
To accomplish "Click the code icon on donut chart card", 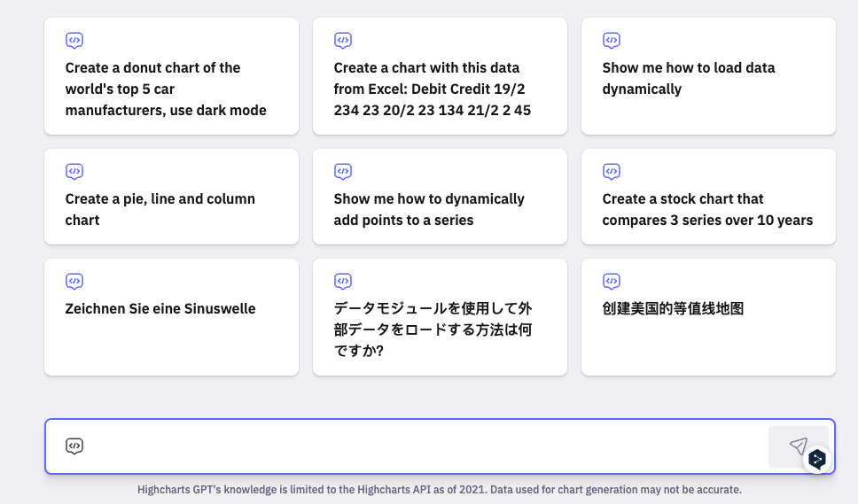I will click(74, 40).
